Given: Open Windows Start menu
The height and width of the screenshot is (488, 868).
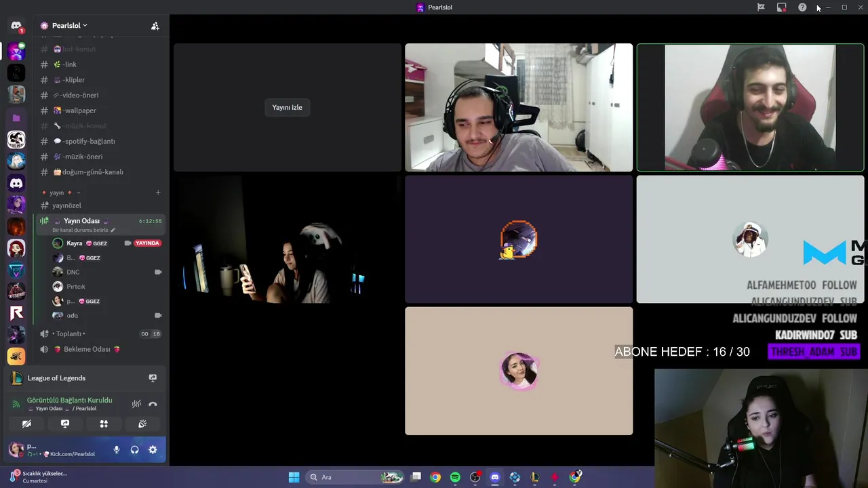Looking at the screenshot, I should point(294,477).
